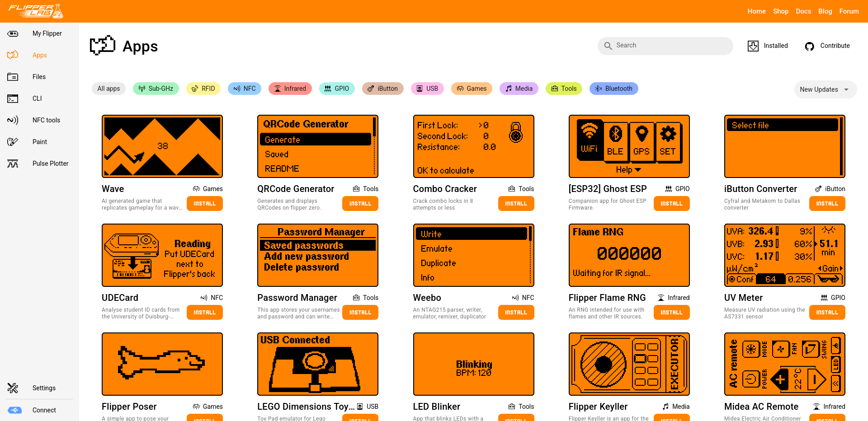Filter apps by NFC category chip

(245, 89)
